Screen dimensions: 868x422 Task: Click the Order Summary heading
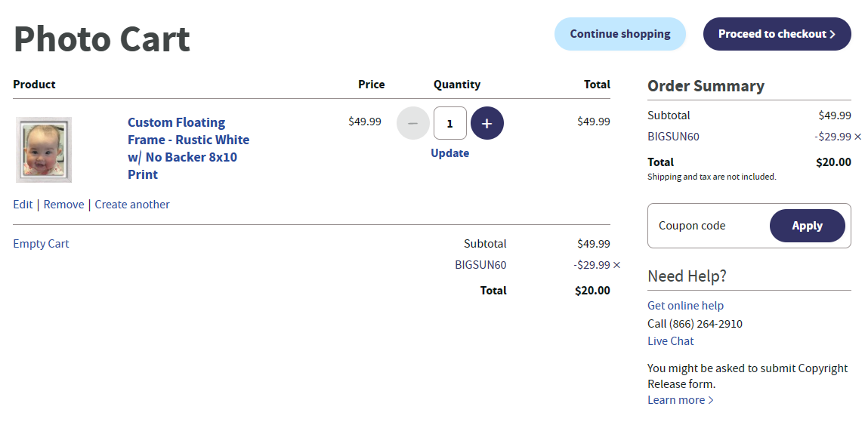pyautogui.click(x=706, y=86)
